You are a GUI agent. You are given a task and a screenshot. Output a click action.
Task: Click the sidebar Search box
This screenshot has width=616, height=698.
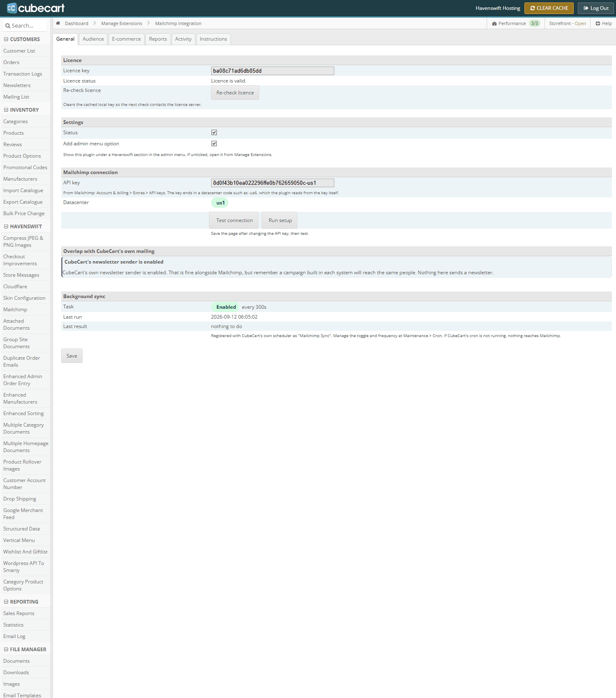coord(25,26)
